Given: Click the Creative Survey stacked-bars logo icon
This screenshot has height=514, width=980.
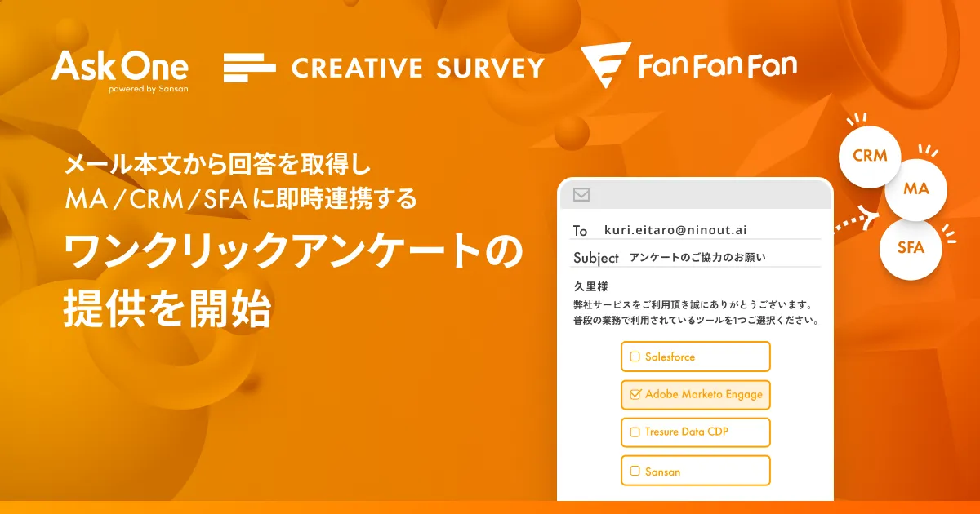Looking at the screenshot, I should coord(249,68).
